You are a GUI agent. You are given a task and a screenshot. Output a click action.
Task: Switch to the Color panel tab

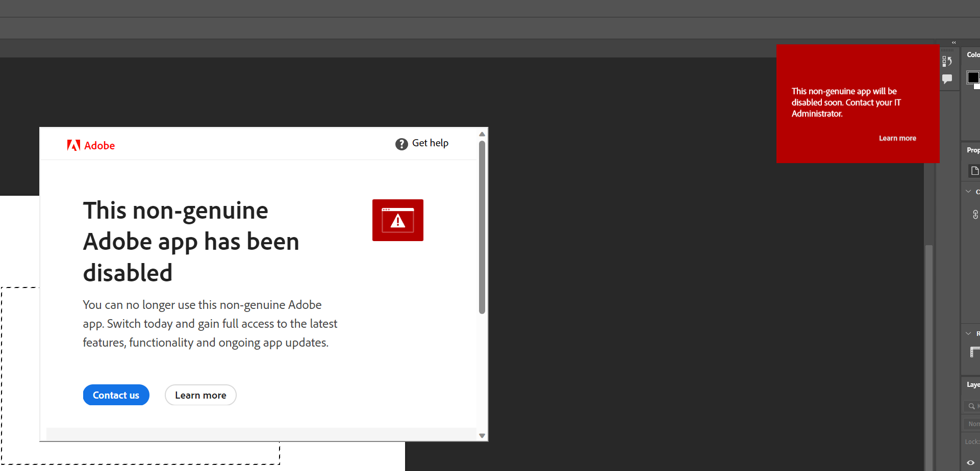pyautogui.click(x=973, y=55)
